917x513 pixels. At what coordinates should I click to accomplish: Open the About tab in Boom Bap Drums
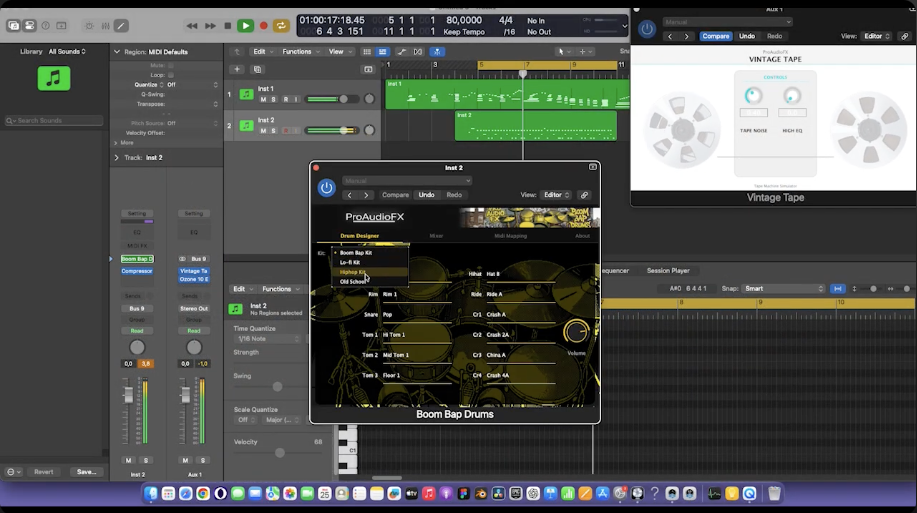coord(582,236)
